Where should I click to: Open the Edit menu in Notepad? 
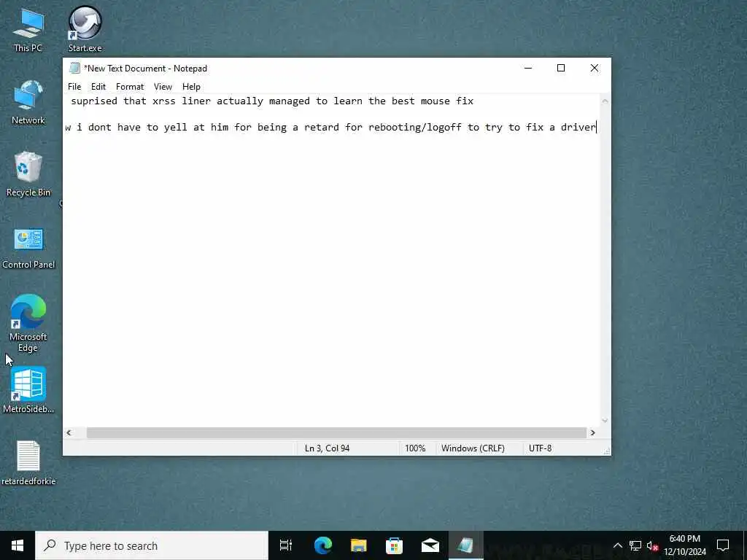(x=98, y=87)
